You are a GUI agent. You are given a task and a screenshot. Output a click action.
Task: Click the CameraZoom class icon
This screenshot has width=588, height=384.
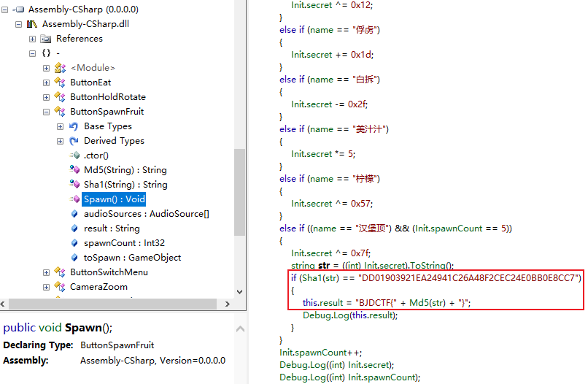(x=60, y=286)
